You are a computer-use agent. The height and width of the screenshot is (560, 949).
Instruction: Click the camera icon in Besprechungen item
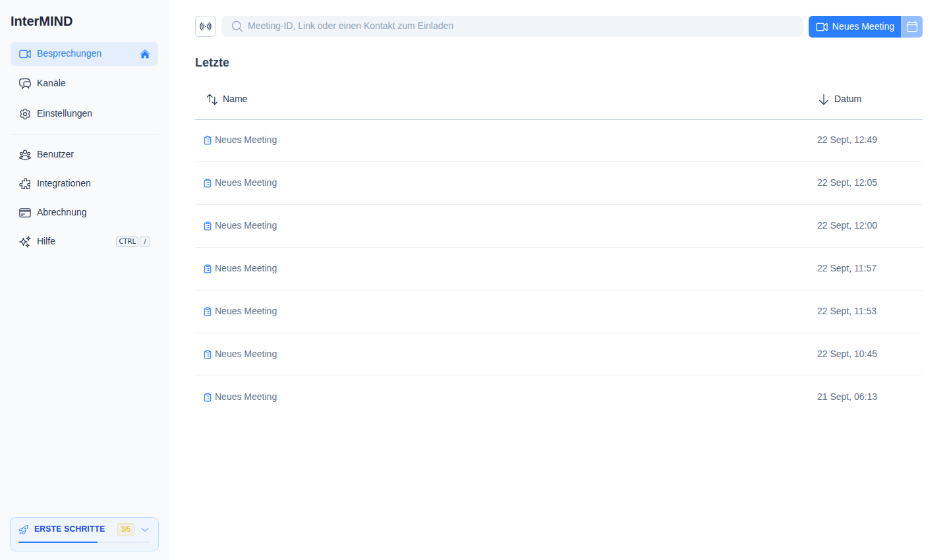pyautogui.click(x=25, y=54)
